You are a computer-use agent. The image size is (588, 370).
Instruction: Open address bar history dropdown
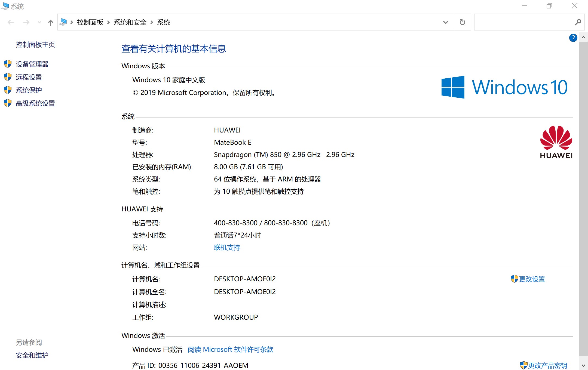click(x=446, y=22)
